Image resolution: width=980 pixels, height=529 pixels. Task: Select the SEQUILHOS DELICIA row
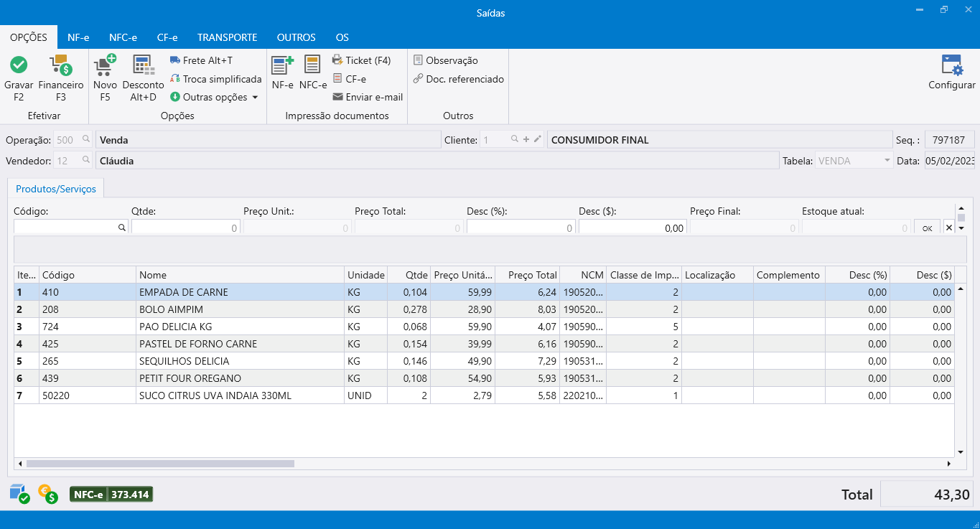tap(185, 361)
